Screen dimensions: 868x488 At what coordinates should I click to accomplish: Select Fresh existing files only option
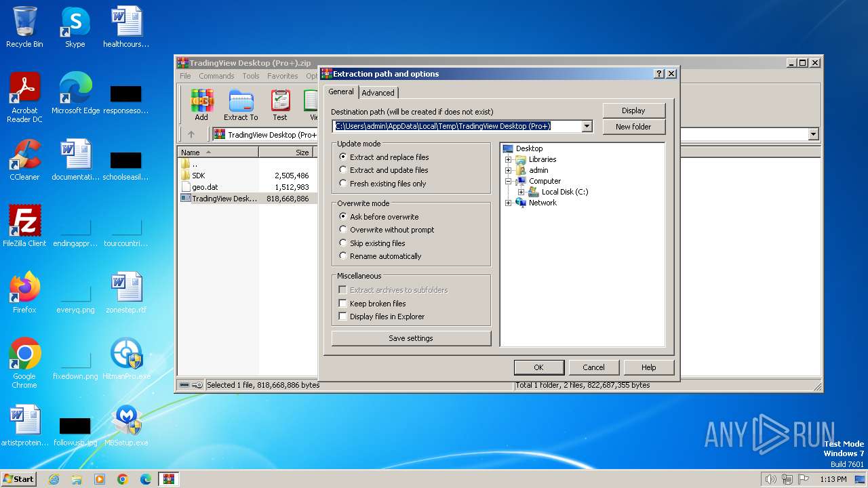click(x=383, y=184)
